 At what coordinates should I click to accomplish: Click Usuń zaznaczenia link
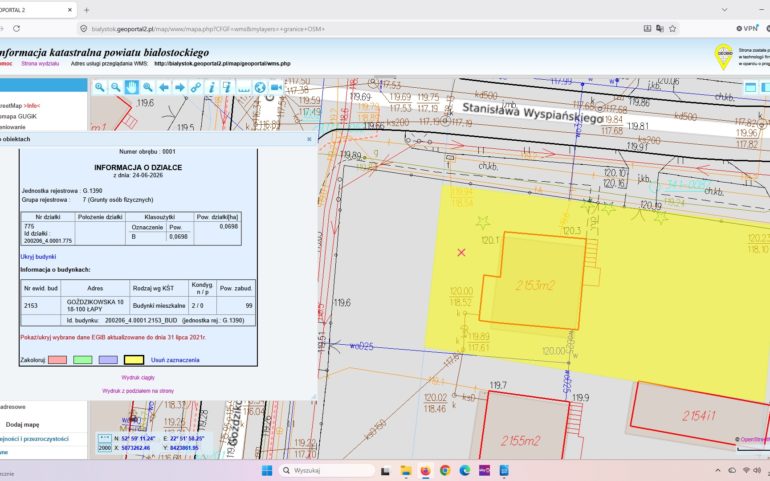click(x=175, y=360)
